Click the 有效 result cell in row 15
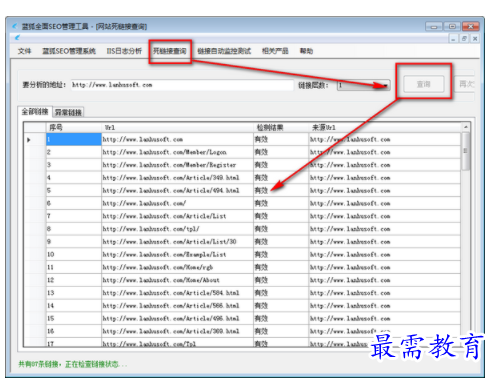The height and width of the screenshot is (378, 492). [281, 318]
